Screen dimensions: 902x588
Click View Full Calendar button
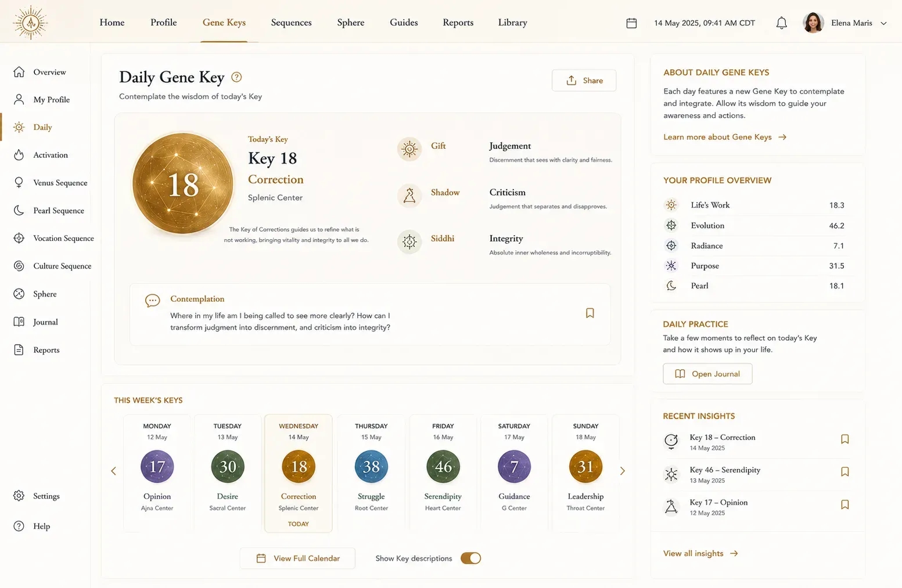coord(297,558)
